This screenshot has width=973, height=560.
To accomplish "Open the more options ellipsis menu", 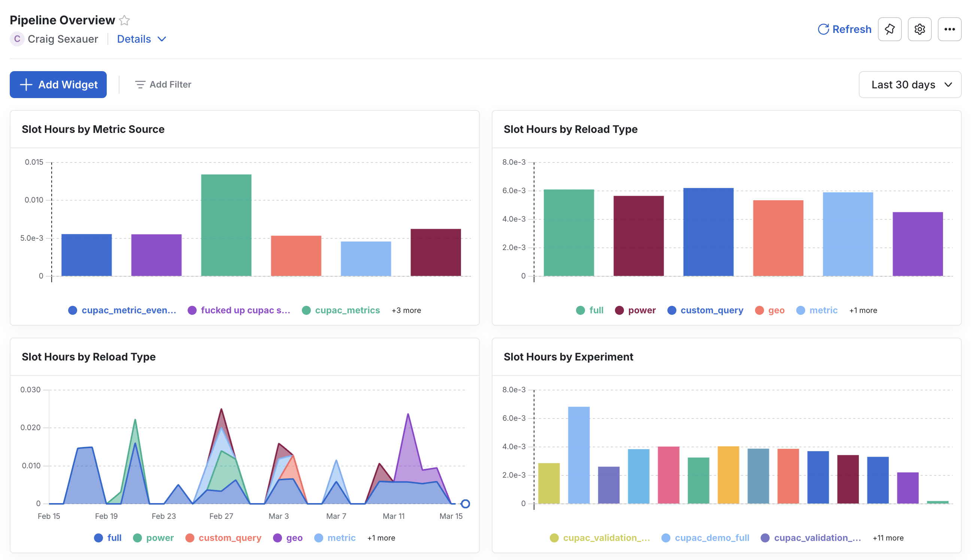I will click(949, 29).
